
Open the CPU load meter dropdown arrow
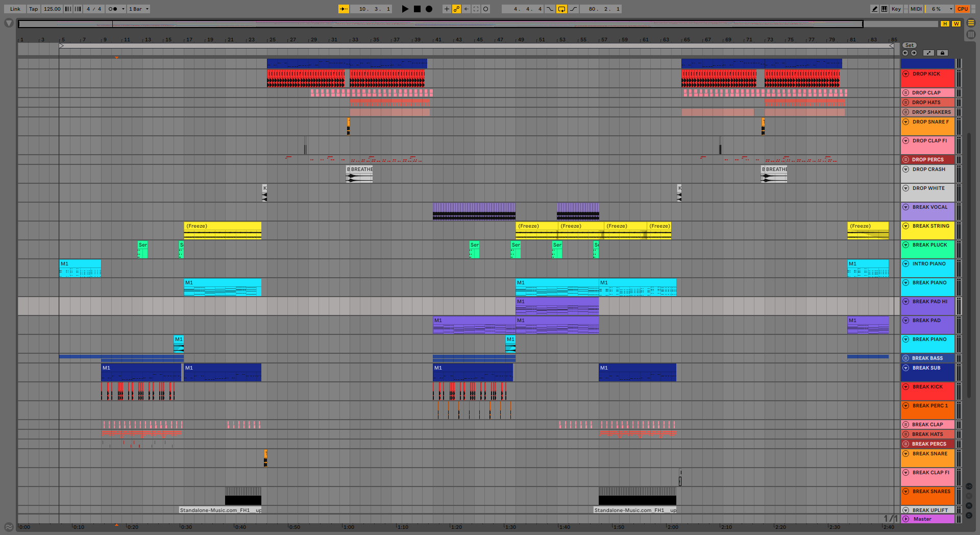(x=950, y=9)
